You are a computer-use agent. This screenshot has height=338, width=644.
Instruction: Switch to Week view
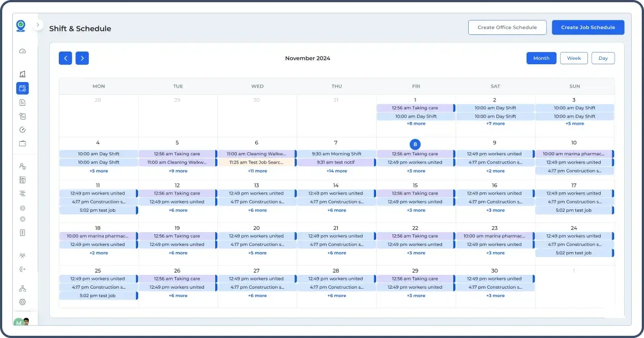pyautogui.click(x=574, y=58)
